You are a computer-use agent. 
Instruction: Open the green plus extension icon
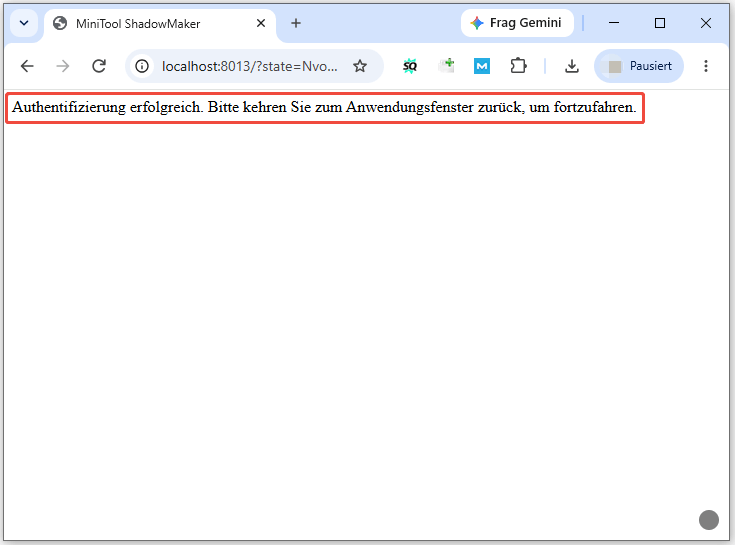point(446,66)
